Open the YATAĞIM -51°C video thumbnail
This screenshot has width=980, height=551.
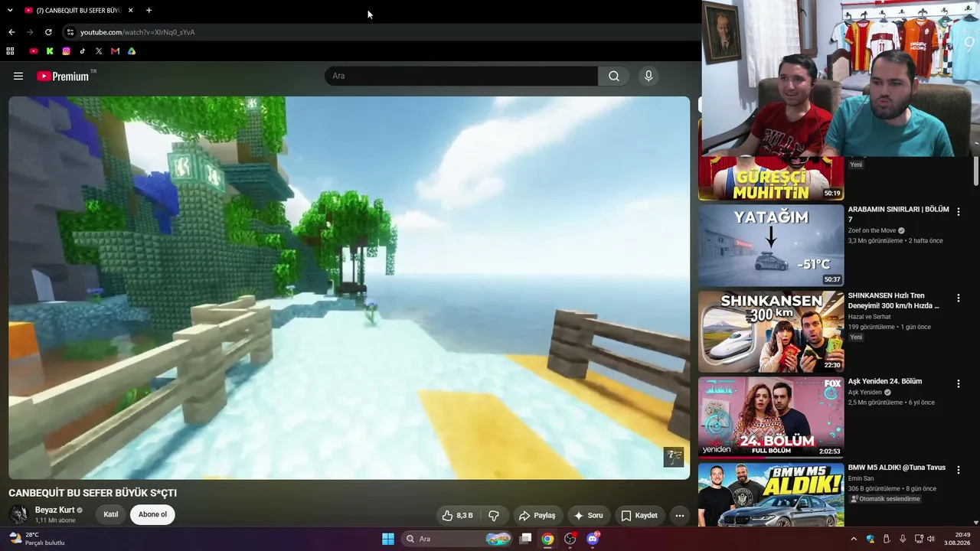coord(771,246)
